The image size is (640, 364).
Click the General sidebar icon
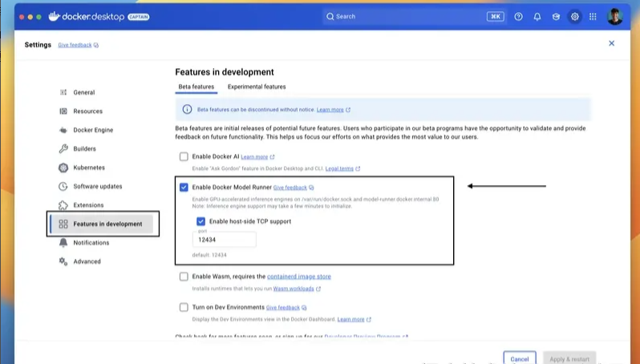(63, 92)
